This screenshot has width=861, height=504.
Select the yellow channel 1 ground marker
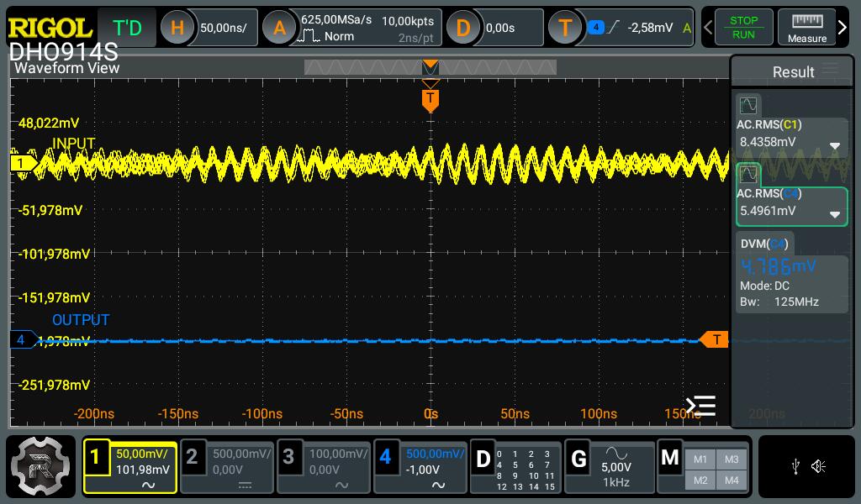[23, 164]
